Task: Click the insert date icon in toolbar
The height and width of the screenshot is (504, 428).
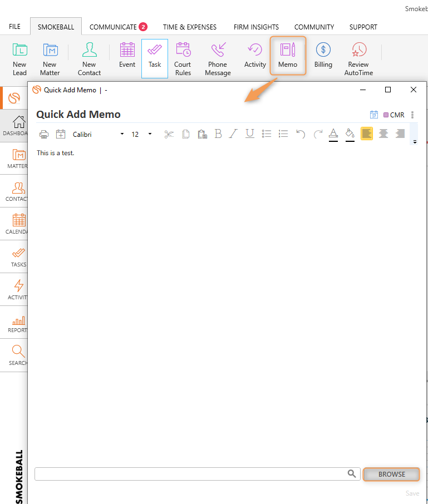Action: [61, 134]
